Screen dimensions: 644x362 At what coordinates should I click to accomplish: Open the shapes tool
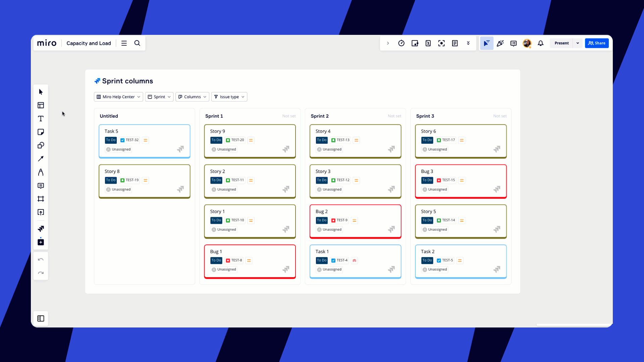(x=41, y=145)
